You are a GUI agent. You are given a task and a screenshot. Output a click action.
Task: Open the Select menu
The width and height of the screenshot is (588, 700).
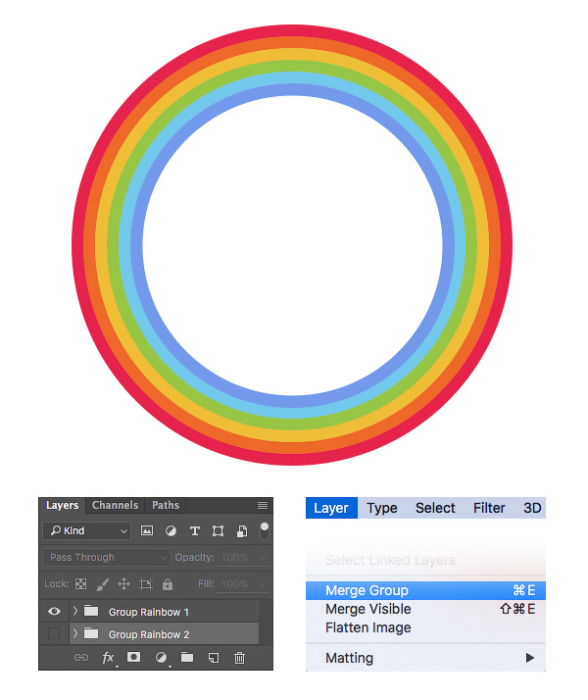click(435, 508)
